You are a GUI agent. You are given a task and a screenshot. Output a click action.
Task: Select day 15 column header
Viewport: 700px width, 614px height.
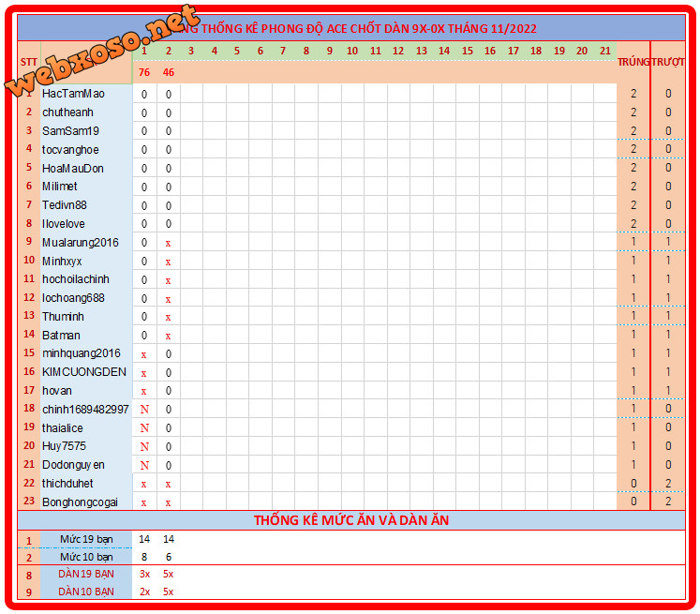[x=467, y=51]
